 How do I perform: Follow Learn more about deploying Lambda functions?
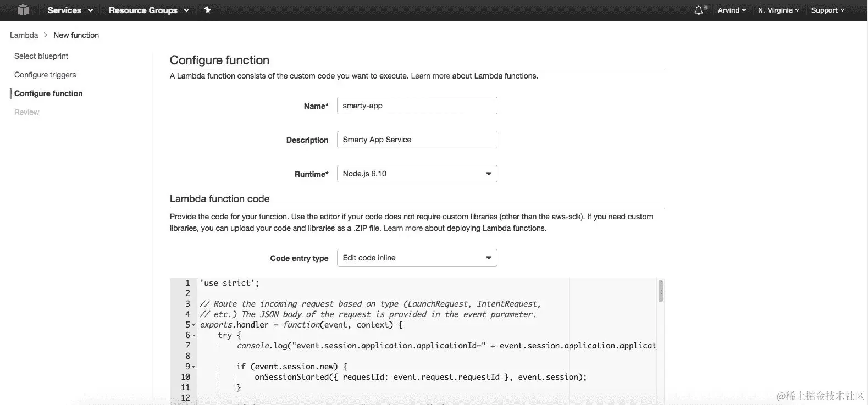click(403, 228)
